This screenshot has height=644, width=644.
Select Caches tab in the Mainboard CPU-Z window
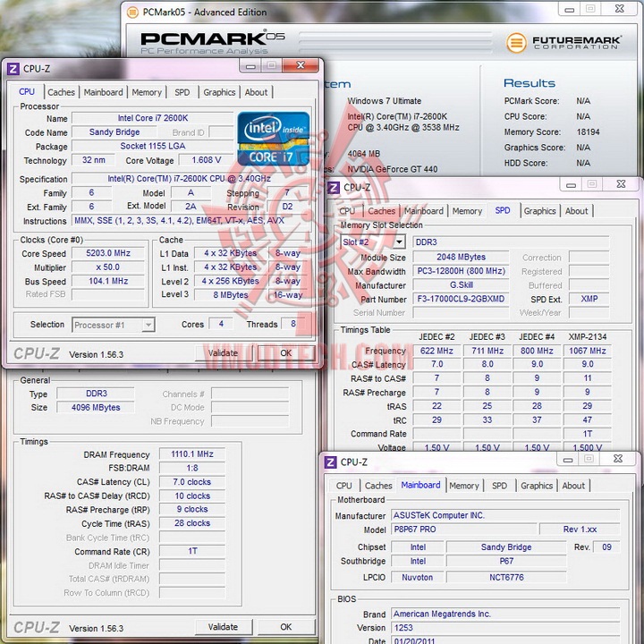(x=378, y=486)
